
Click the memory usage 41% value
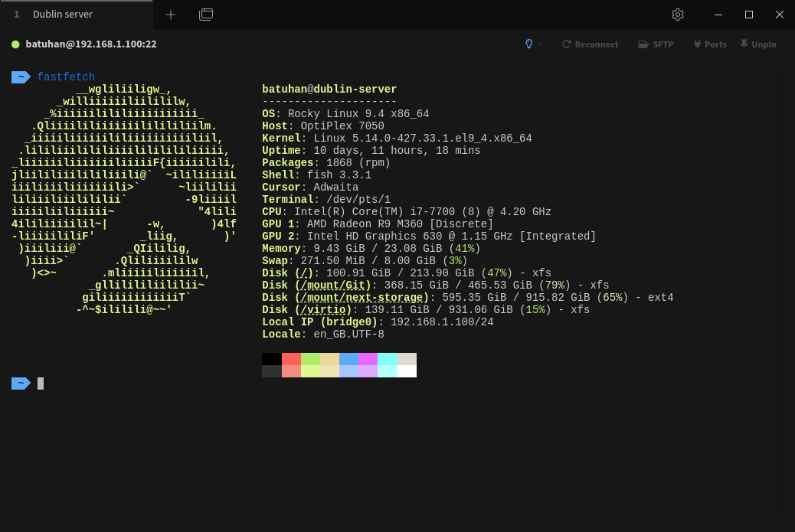pos(465,249)
